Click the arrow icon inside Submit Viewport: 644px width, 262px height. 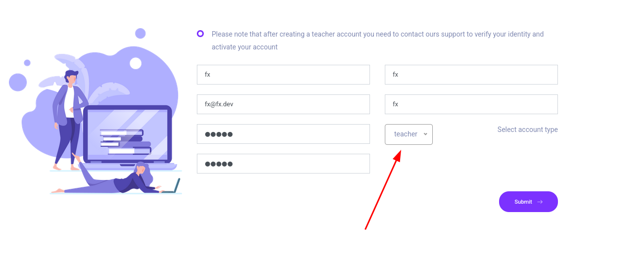tap(540, 202)
